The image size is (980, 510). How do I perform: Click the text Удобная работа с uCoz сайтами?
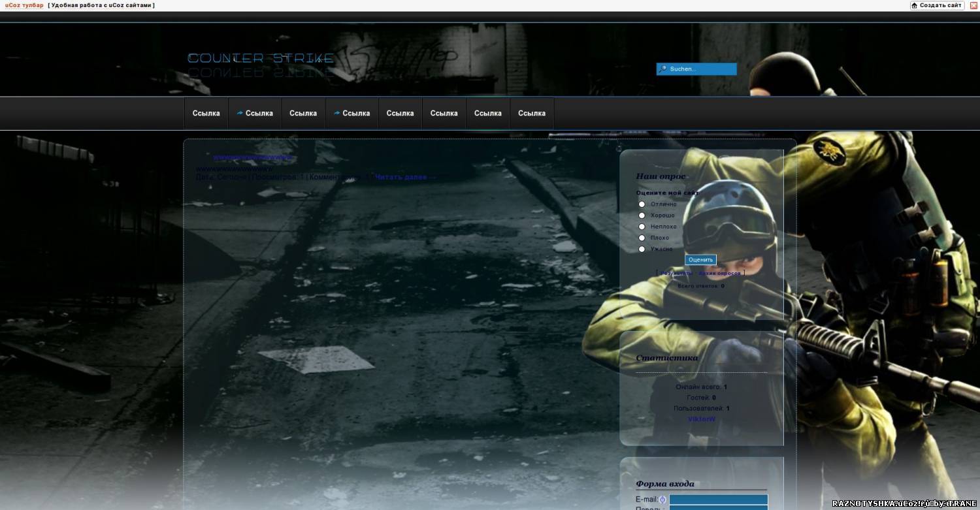(x=101, y=5)
